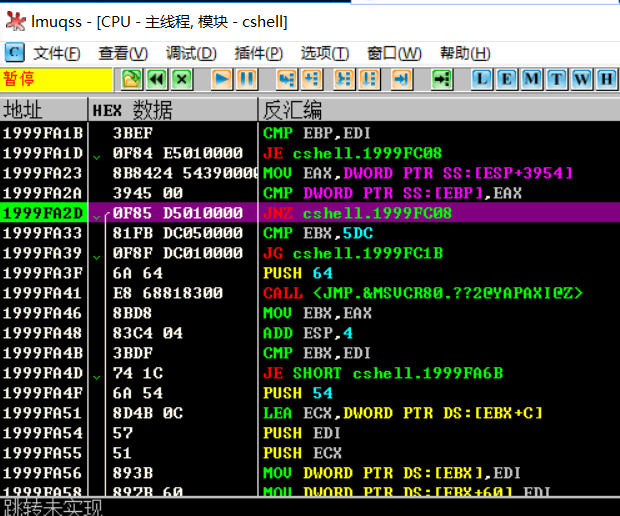620x516 pixels.
Task: Select CMP DWORD PTR SS:[EBP],EAX line
Action: pyautogui.click(x=392, y=193)
